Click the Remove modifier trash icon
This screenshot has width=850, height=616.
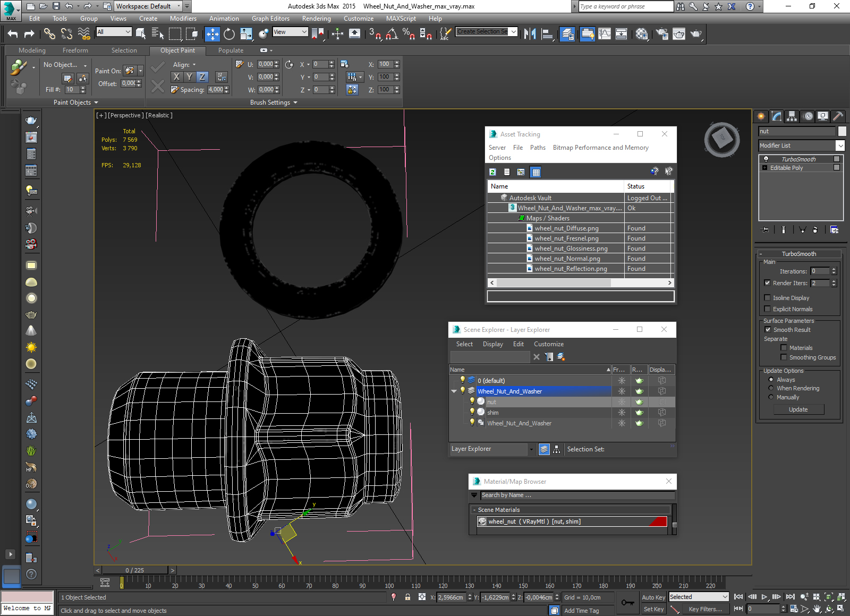point(815,230)
